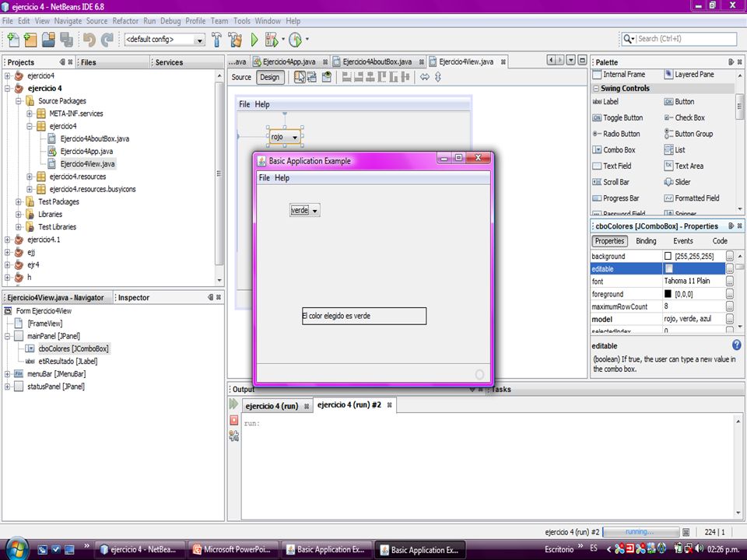Open the Events properties tab
Image resolution: width=747 pixels, height=560 pixels.
pyautogui.click(x=682, y=241)
